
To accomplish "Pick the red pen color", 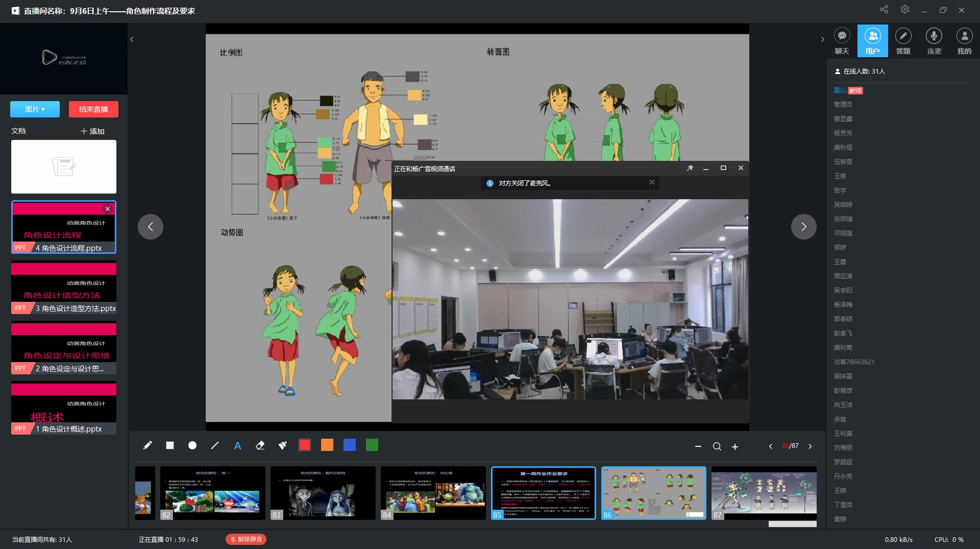I will (x=305, y=445).
